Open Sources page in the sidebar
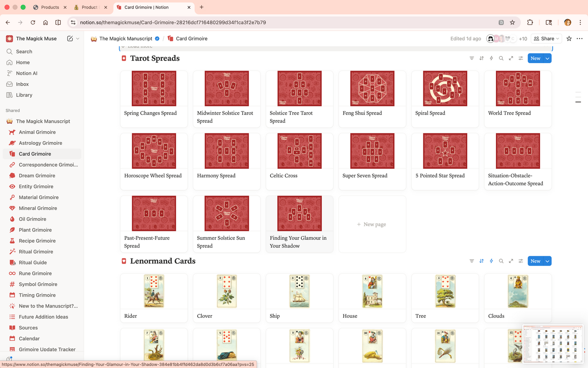The image size is (588, 368). coord(42,328)
